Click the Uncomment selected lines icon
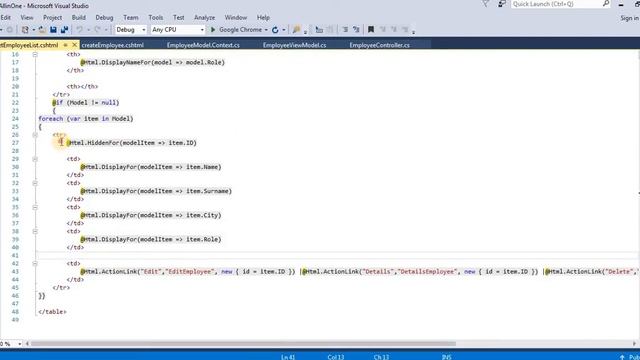The height and width of the screenshot is (360, 640). [x=356, y=30]
